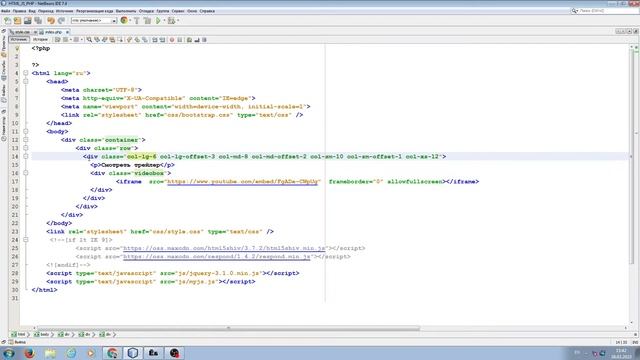Click the maximize editor window button
Screen dimensions: 640x360
point(636,31)
